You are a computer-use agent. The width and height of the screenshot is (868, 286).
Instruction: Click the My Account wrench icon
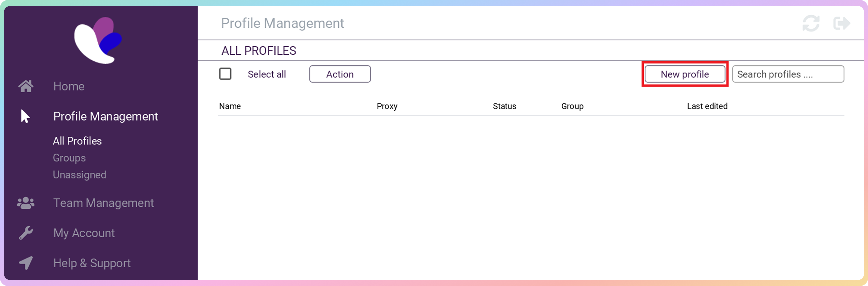pos(26,233)
